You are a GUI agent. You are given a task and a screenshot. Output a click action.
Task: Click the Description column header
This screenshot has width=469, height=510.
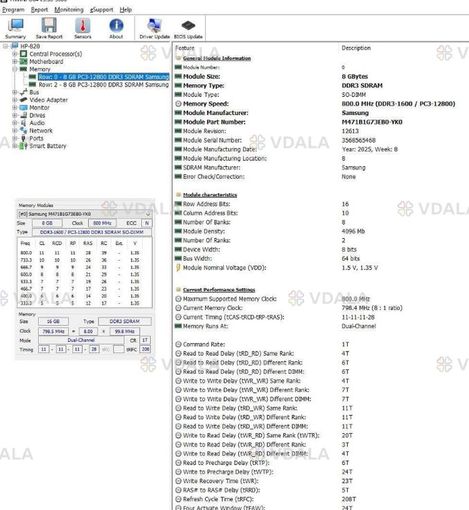pos(356,48)
